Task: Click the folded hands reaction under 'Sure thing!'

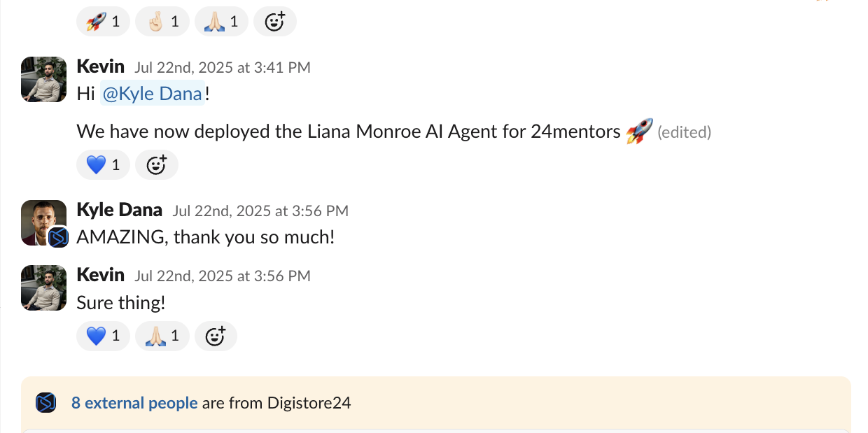Action: pos(162,336)
